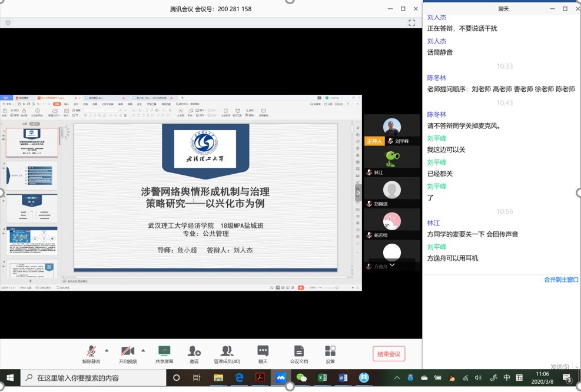Open 会议文档 meeting documents
Screen dimensions: 581x392
click(x=299, y=354)
